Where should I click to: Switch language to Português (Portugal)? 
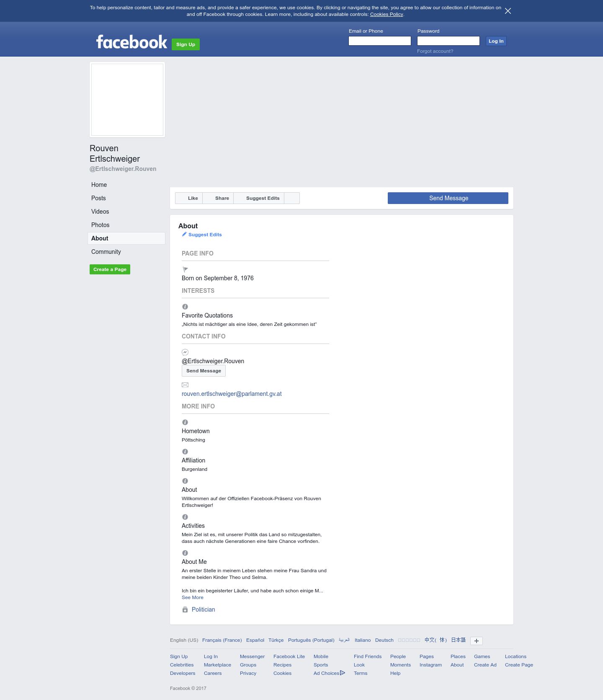pos(311,640)
